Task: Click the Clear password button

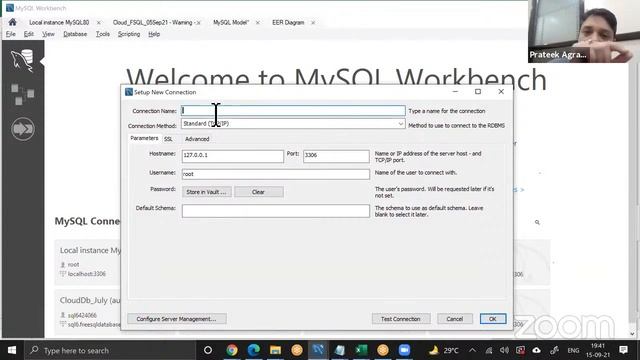Action: (x=259, y=192)
